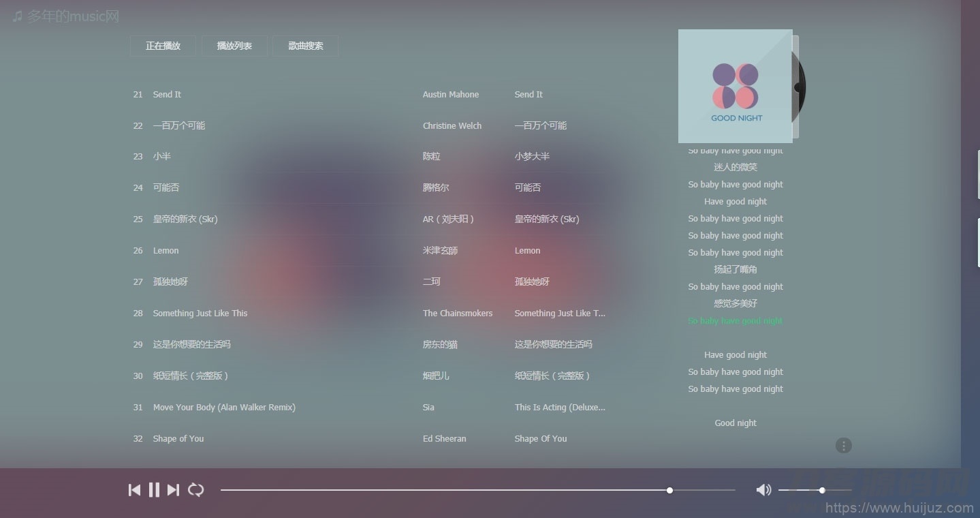Click artist AR（刘夫阳）
Image resolution: width=980 pixels, height=518 pixels.
click(448, 219)
